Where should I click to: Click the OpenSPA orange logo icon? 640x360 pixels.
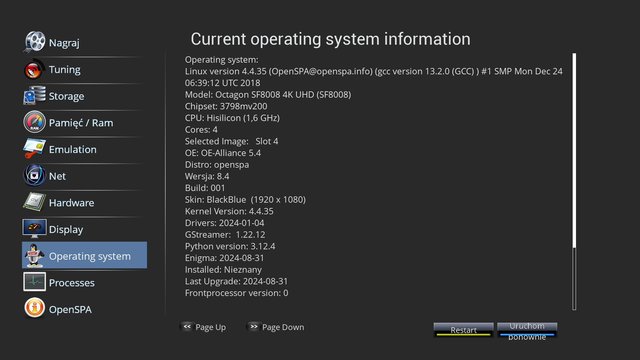34,308
